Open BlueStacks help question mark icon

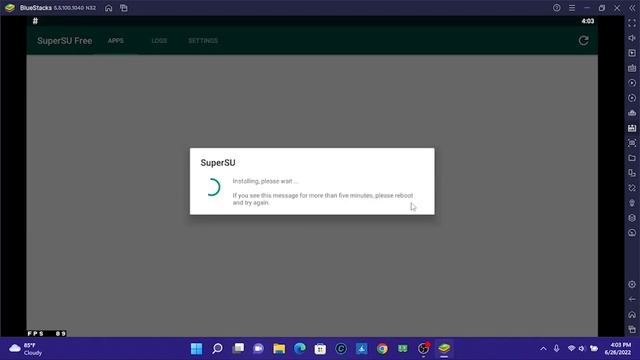[556, 8]
